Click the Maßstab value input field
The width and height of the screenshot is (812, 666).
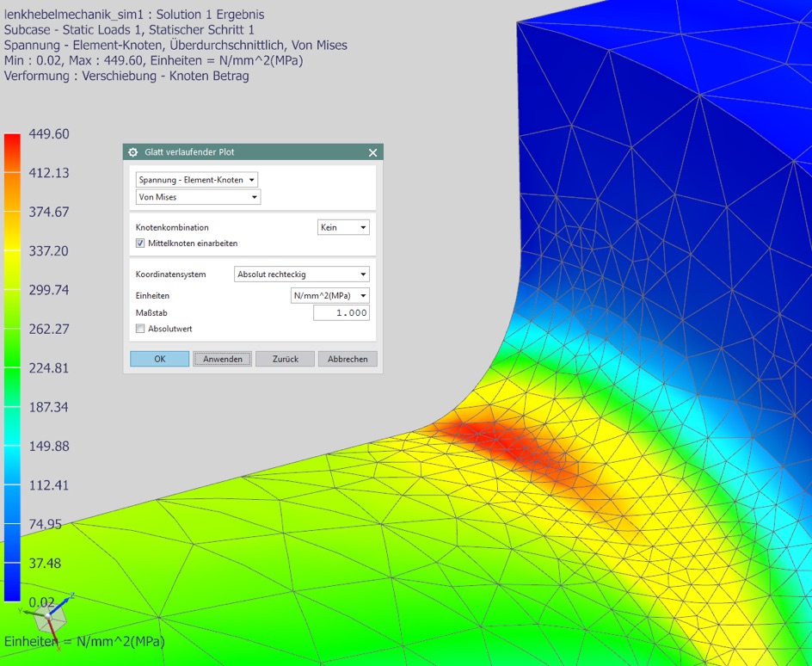(x=341, y=313)
